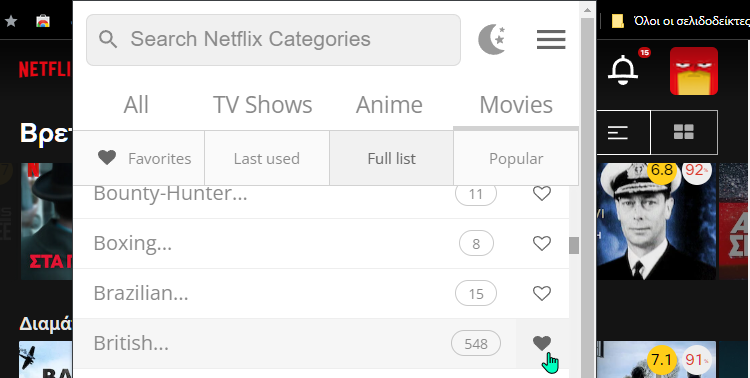Image resolution: width=750 pixels, height=378 pixels.
Task: Open the red profile avatar
Action: [x=694, y=71]
